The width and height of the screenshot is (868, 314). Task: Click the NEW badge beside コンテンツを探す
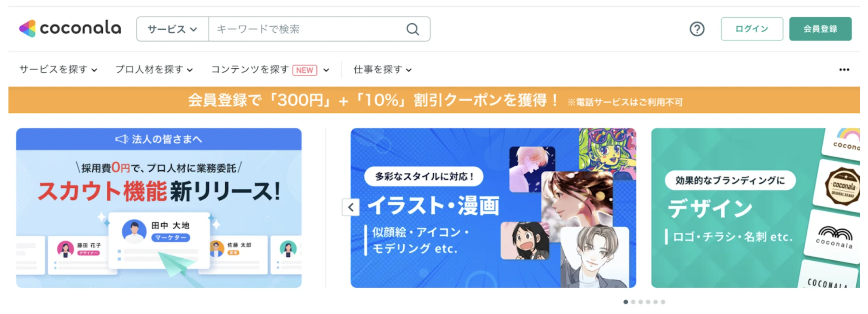tap(305, 70)
